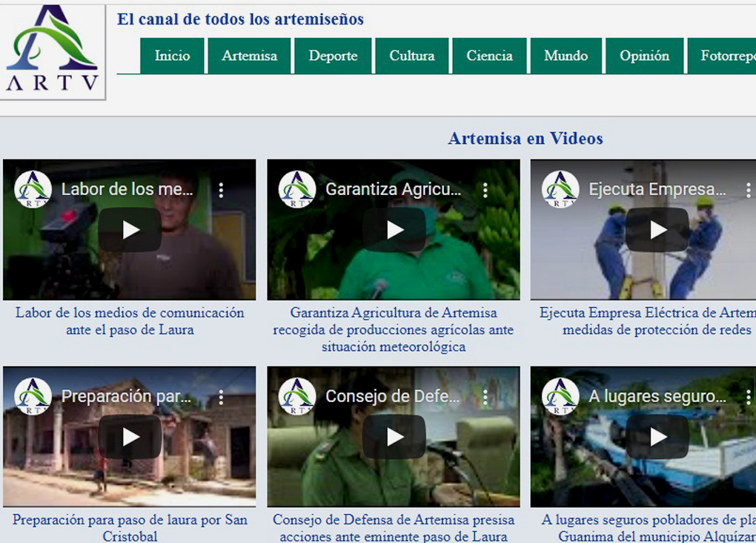Click the Artemisa en Videos heading
756x543 pixels.
(x=525, y=139)
